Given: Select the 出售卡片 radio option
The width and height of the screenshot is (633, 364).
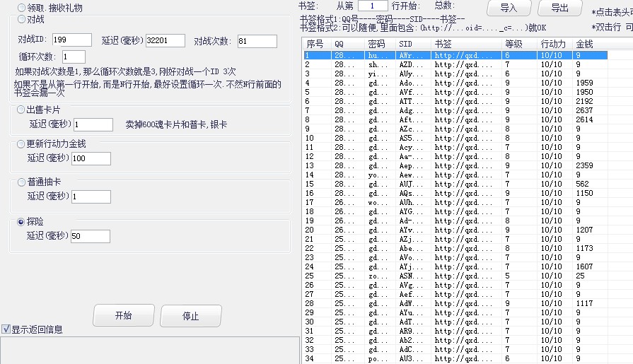Looking at the screenshot, I should [x=21, y=110].
